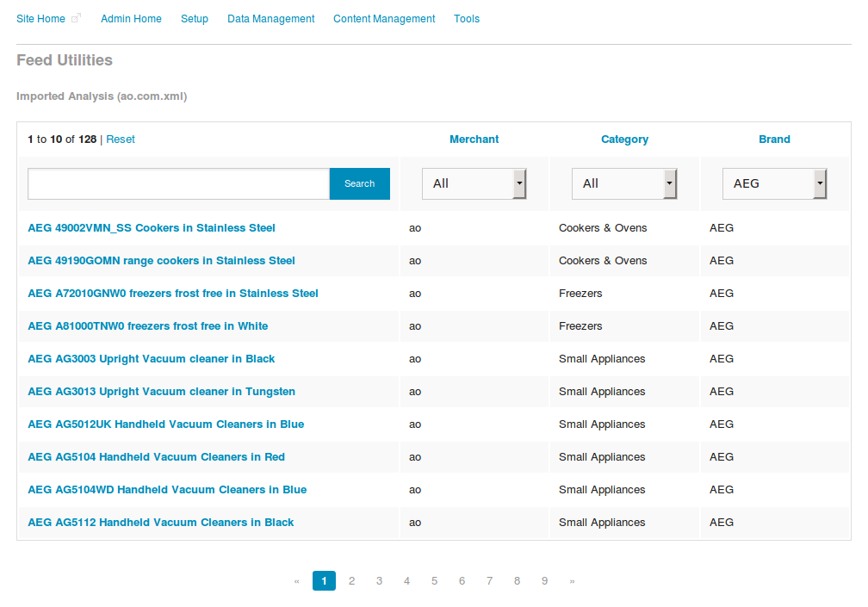Sort by Category column header
The height and width of the screenshot is (607, 868).
pyautogui.click(x=624, y=139)
